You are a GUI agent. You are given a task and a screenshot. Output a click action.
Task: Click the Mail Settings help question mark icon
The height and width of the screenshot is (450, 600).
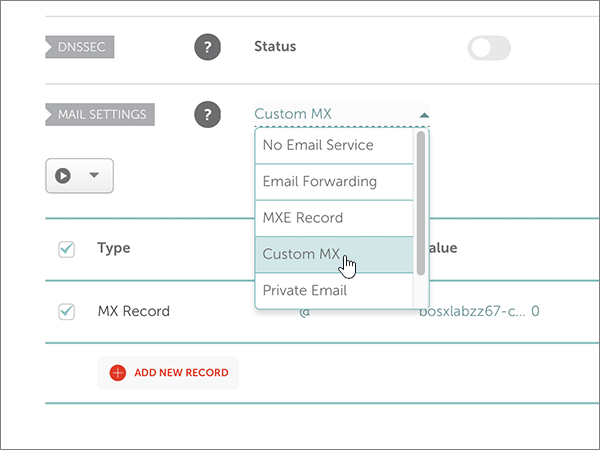pos(207,114)
